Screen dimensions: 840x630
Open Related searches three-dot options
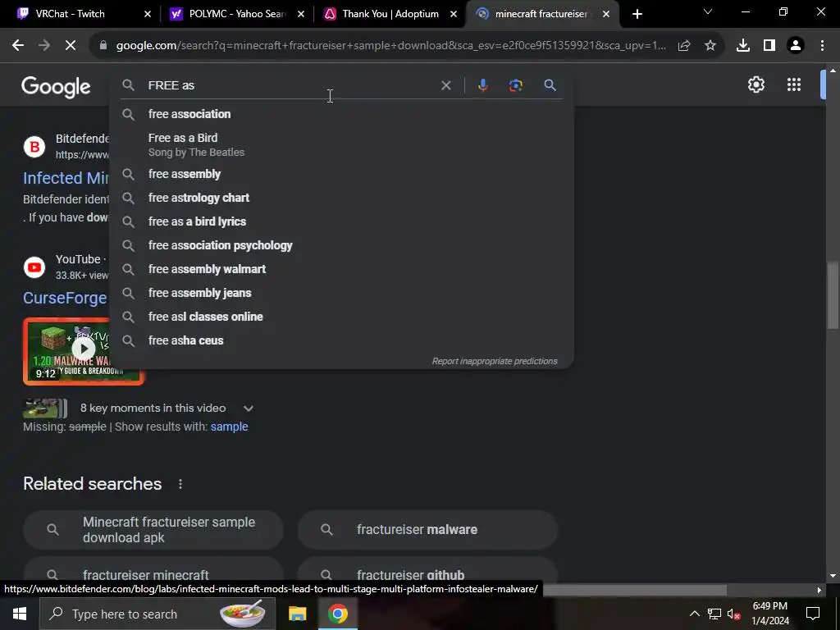coord(180,484)
